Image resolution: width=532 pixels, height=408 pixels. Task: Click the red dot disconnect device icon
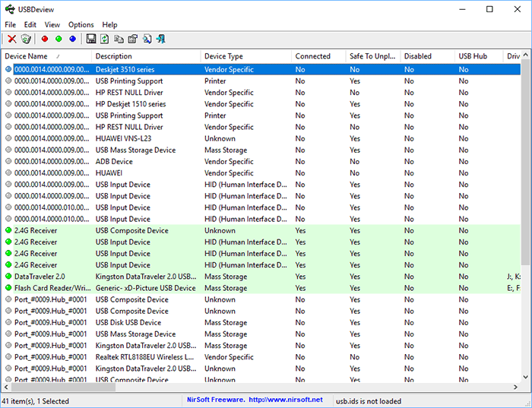45,39
